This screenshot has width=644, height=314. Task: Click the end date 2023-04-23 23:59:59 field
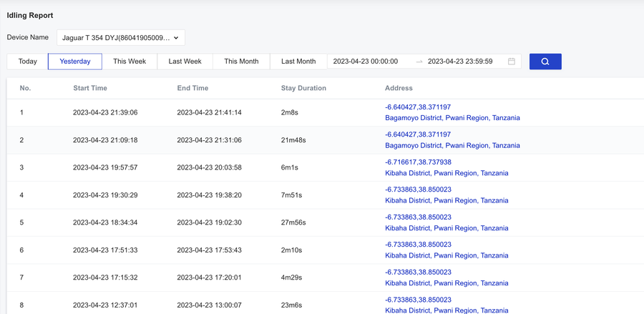click(460, 62)
